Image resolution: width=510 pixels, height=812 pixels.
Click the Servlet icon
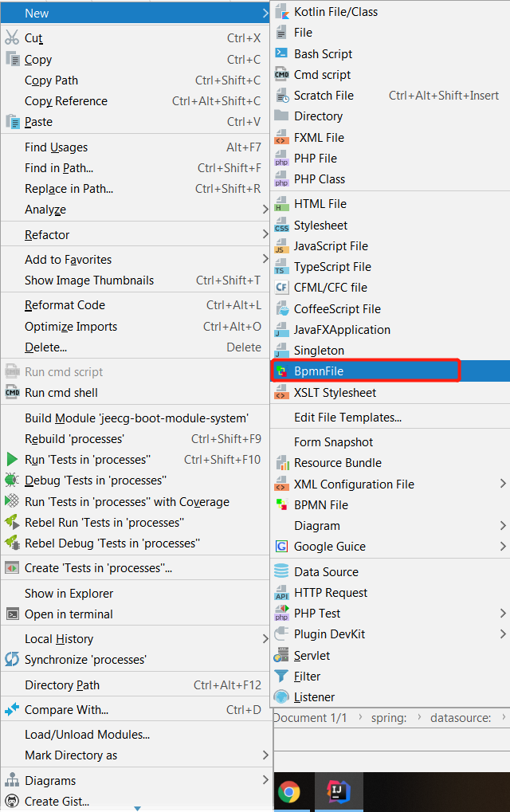[281, 655]
